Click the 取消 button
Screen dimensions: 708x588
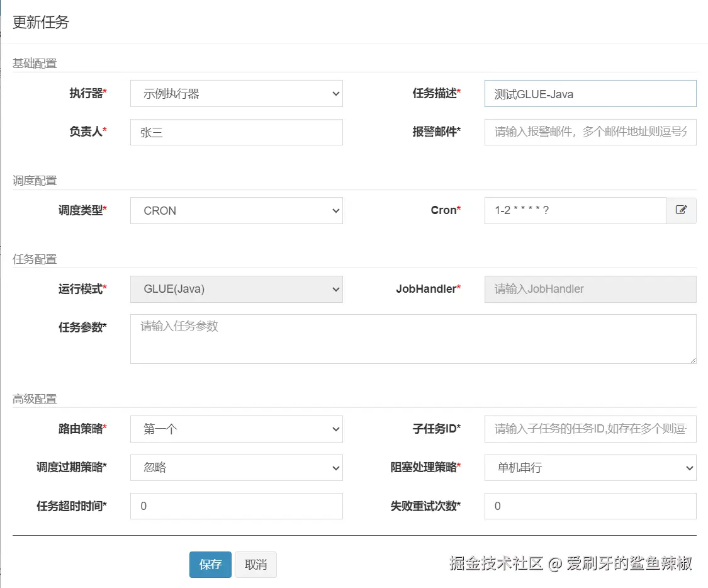coord(256,565)
